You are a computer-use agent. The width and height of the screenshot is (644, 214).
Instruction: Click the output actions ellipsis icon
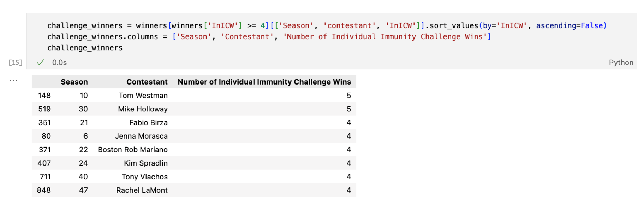tap(13, 81)
